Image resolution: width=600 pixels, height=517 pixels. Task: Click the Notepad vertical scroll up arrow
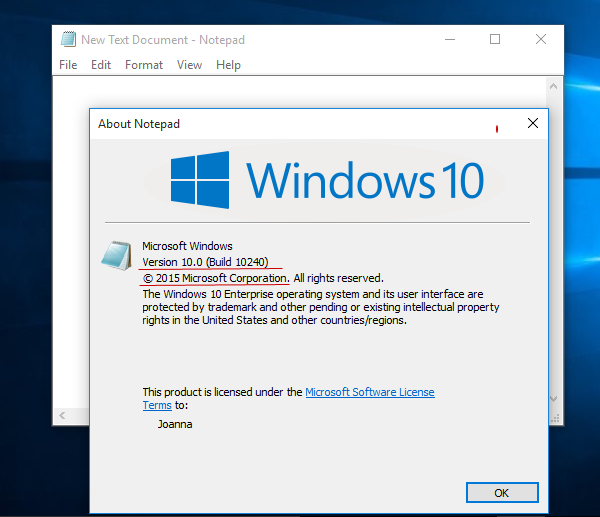click(x=553, y=86)
